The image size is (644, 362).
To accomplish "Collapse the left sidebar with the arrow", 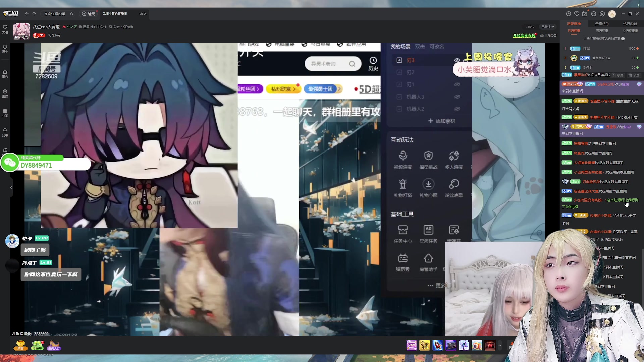I will point(11,187).
